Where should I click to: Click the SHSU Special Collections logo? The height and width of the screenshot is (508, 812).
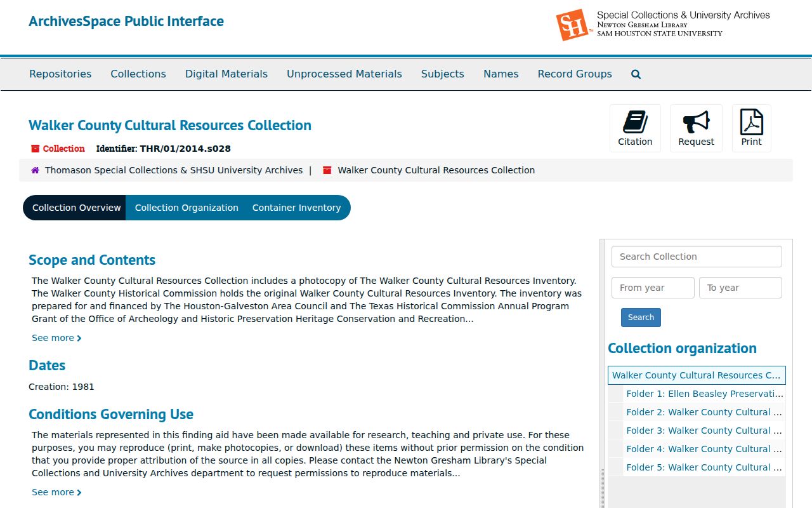663,25
